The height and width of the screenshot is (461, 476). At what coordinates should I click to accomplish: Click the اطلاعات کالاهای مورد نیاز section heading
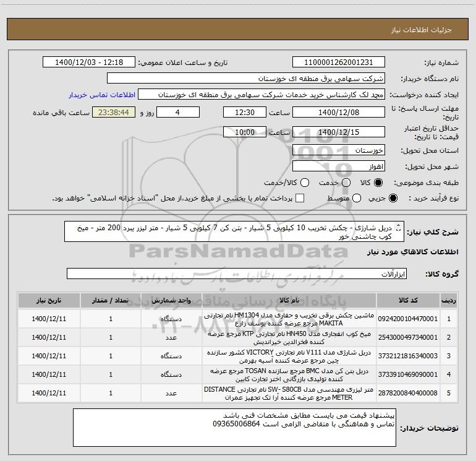click(412, 252)
